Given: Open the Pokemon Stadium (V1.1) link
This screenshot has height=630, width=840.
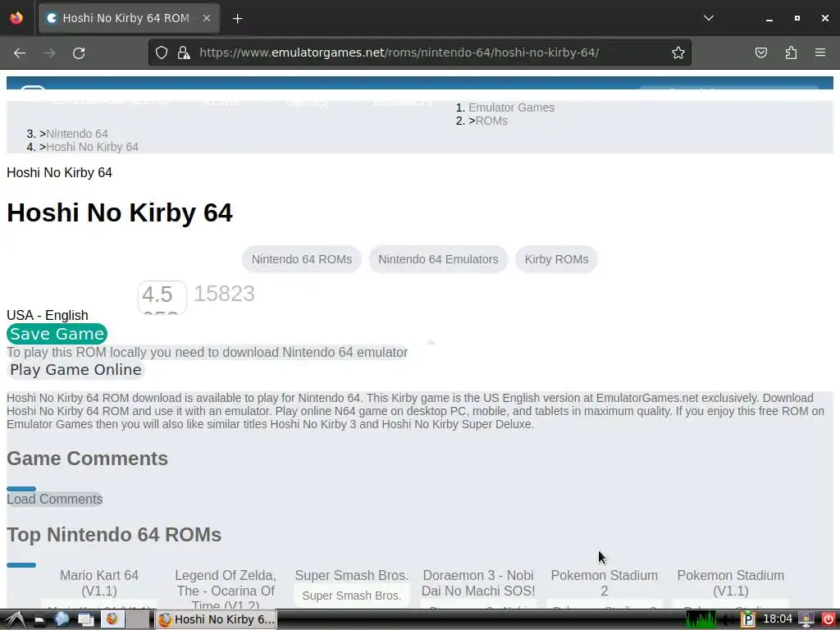Looking at the screenshot, I should coord(731,583).
